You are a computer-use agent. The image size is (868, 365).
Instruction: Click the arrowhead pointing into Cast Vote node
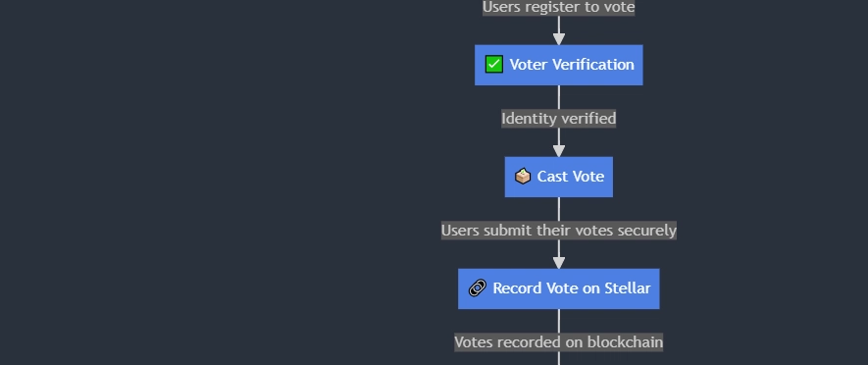[x=558, y=149]
